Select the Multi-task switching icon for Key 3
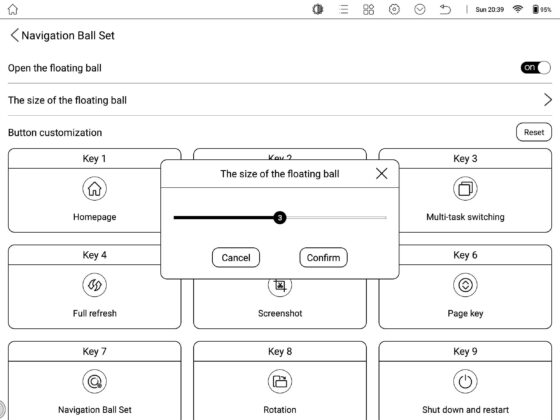560x420 pixels. click(x=465, y=189)
